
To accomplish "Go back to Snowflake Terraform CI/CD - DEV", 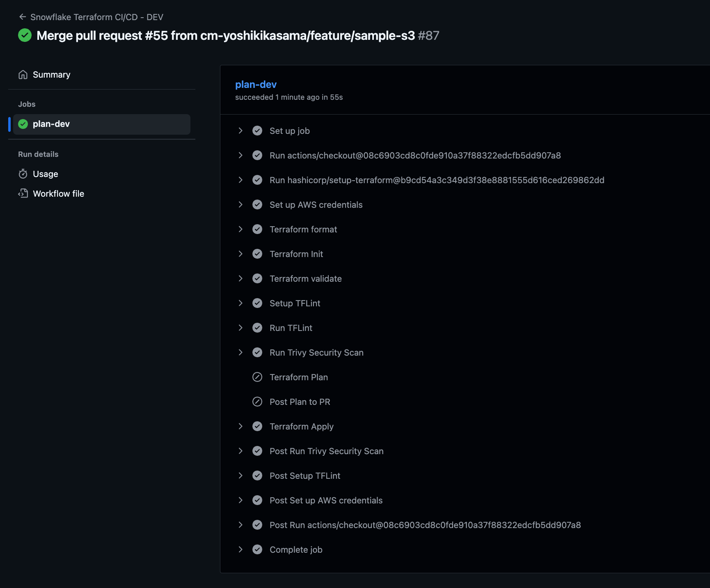I will point(96,17).
